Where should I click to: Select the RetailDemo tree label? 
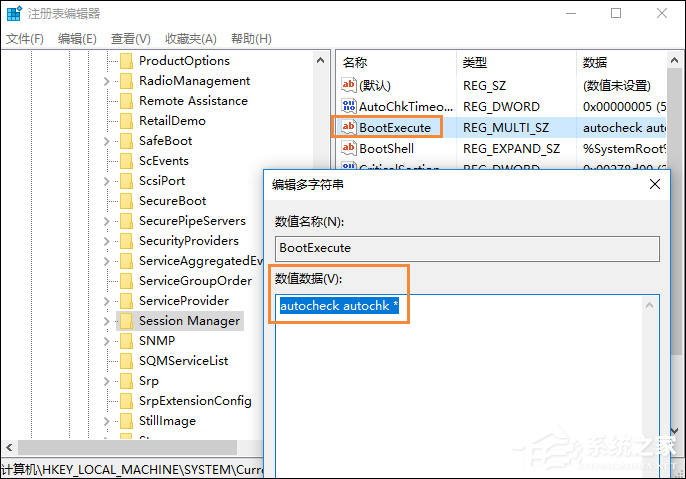tap(172, 121)
